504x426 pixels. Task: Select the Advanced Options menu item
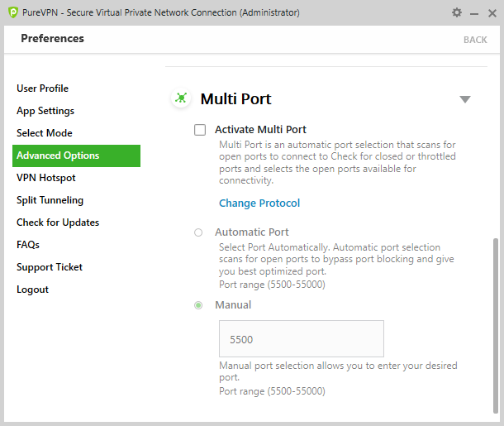pyautogui.click(x=77, y=156)
